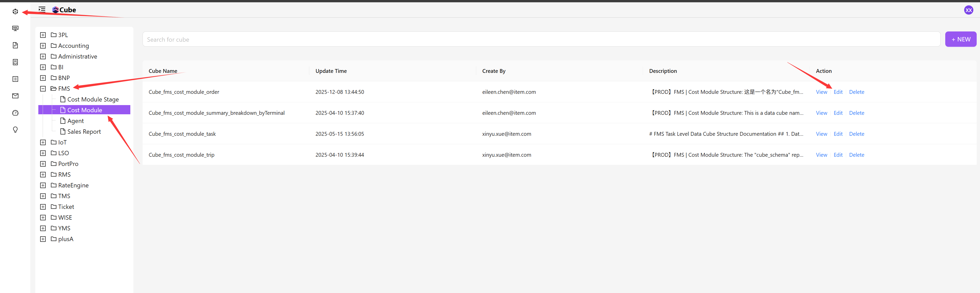Expand the Accounting folder

[43, 46]
